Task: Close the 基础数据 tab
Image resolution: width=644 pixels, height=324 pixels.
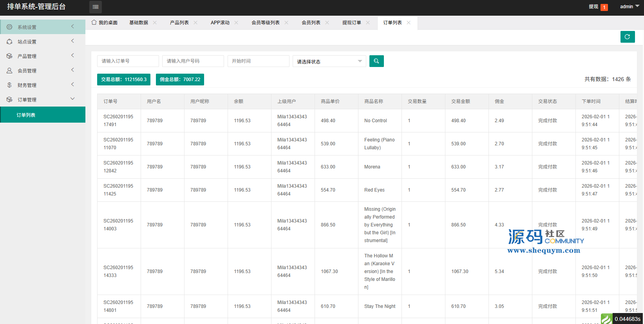Action: pyautogui.click(x=155, y=23)
